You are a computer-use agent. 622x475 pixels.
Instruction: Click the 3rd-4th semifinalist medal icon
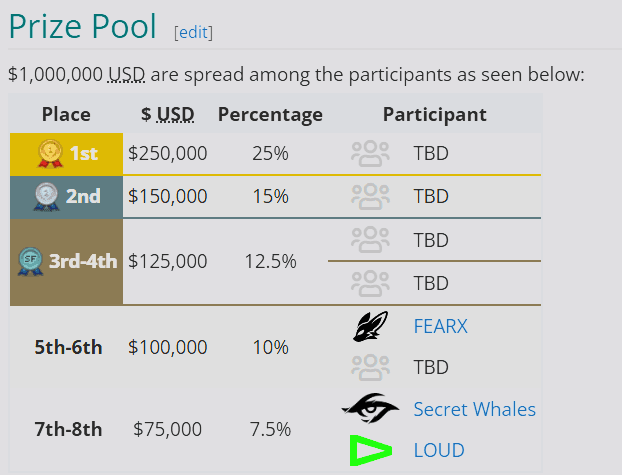tap(30, 261)
